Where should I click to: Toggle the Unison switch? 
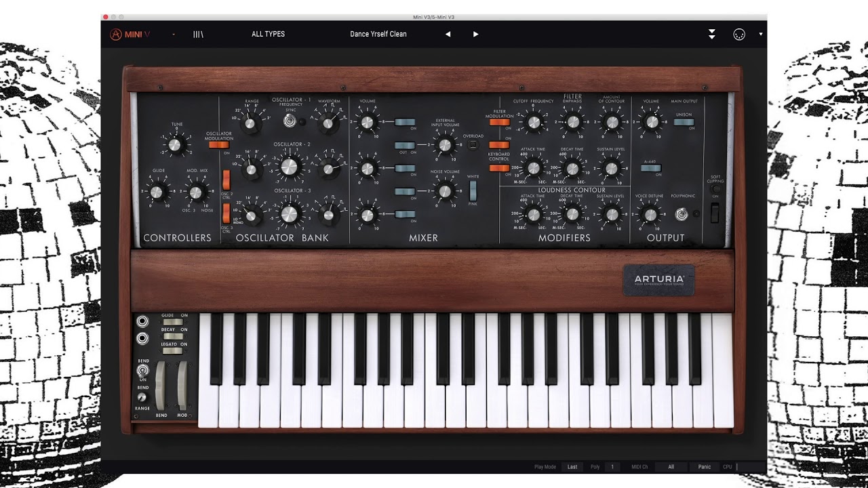pyautogui.click(x=684, y=122)
